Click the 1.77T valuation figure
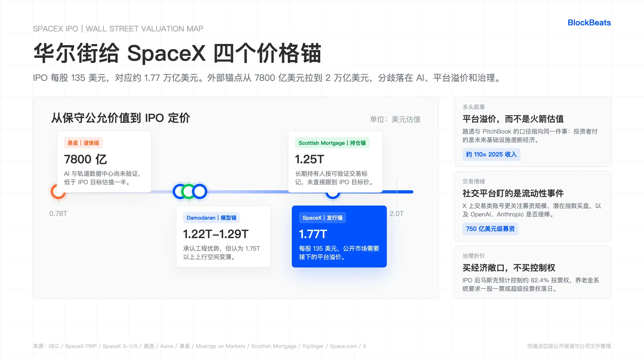Screen dimensions: 644x362 pyautogui.click(x=313, y=234)
